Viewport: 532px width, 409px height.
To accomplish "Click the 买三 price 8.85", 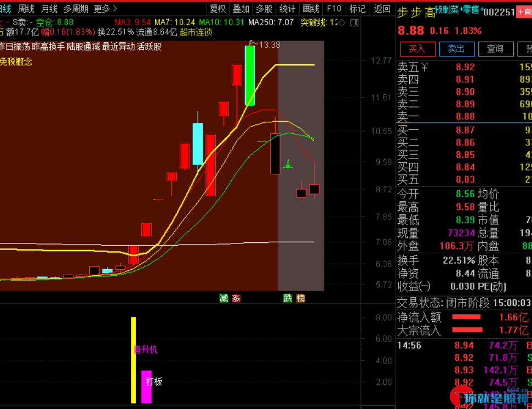I will coord(465,155).
